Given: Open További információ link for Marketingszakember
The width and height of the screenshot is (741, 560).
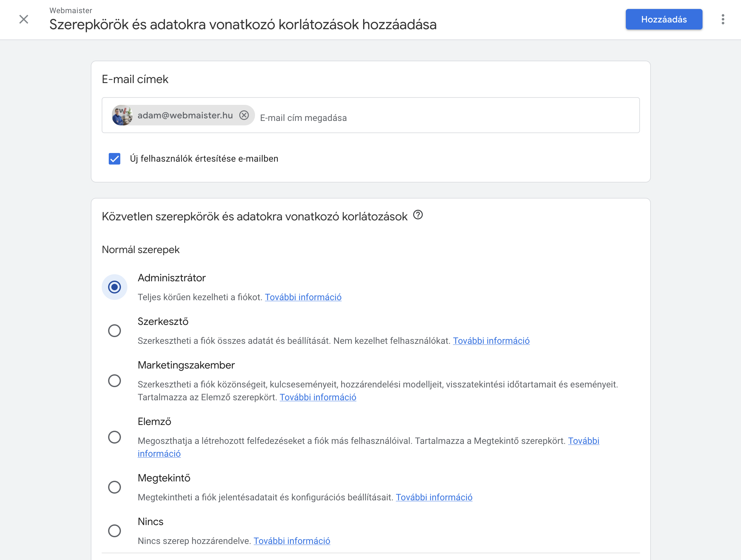Looking at the screenshot, I should [x=318, y=397].
